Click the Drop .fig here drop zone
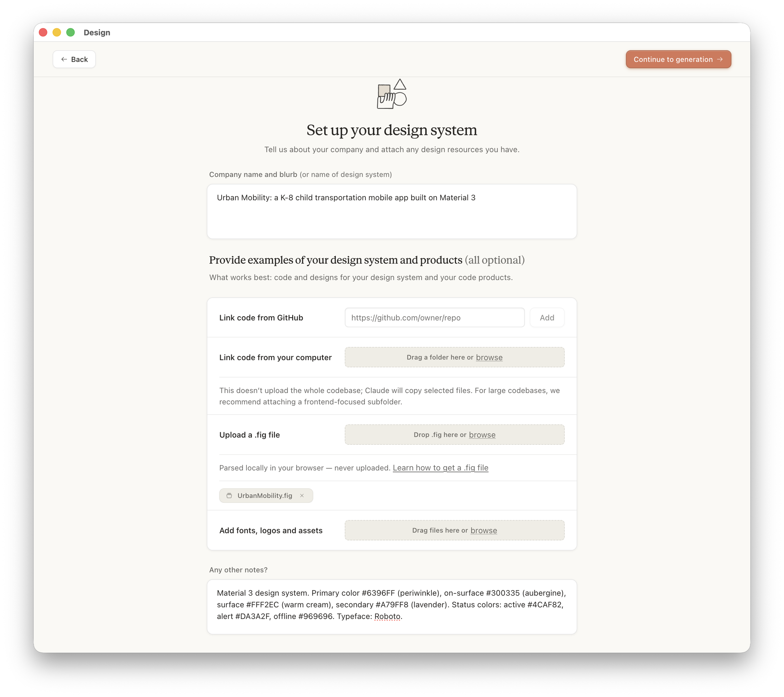This screenshot has width=784, height=697. 454,435
